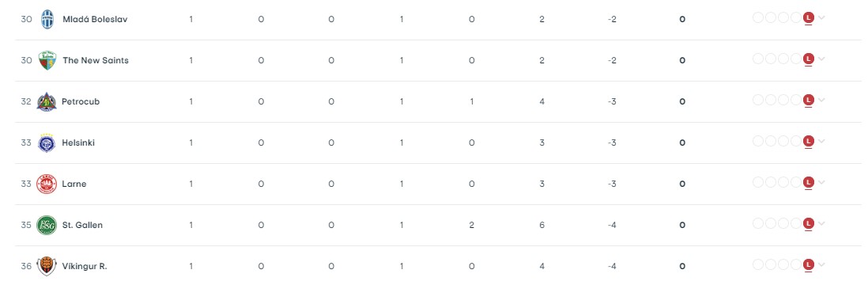Expand the Víkingur R. row chevron

point(821,264)
